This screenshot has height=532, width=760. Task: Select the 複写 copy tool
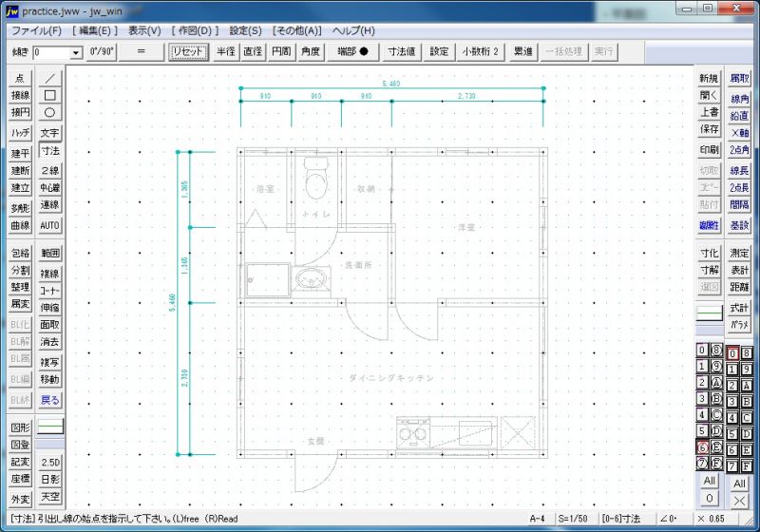(50, 362)
